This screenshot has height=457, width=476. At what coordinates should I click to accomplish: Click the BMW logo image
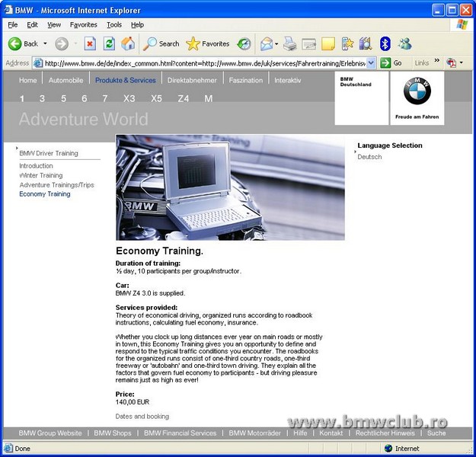pyautogui.click(x=417, y=91)
